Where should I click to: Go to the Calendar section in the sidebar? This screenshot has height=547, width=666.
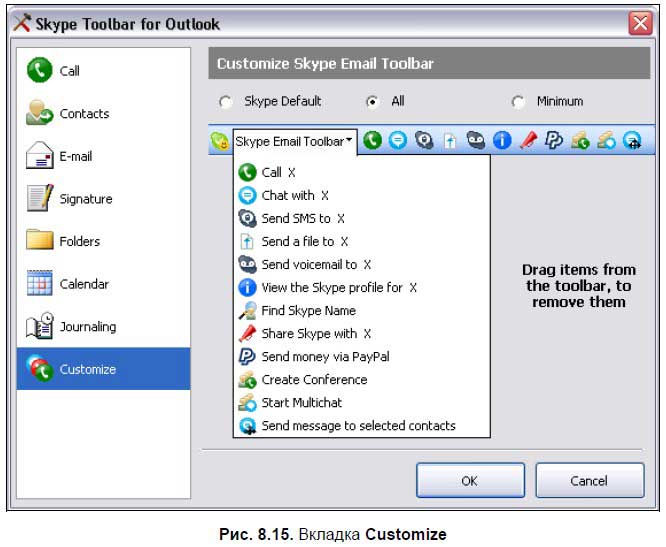104,284
